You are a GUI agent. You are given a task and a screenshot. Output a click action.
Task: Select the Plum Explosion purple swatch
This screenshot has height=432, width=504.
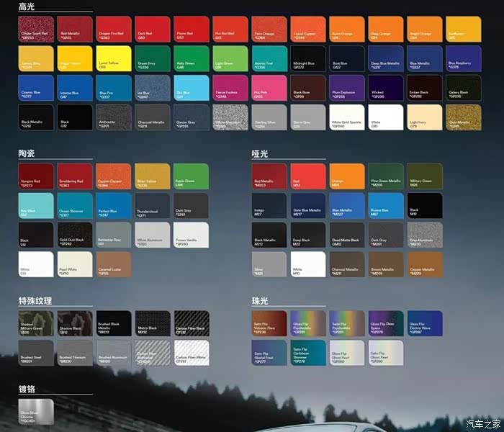point(347,88)
